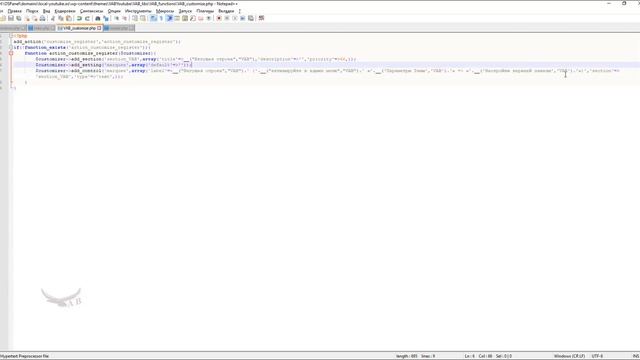The image size is (640, 360).
Task: Collapse the function action_customize_register fold marker
Action: point(11,53)
